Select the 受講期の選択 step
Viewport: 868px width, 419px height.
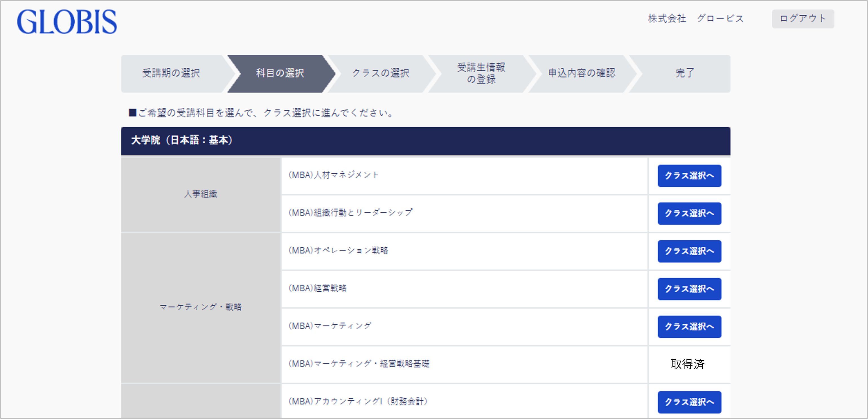point(171,74)
